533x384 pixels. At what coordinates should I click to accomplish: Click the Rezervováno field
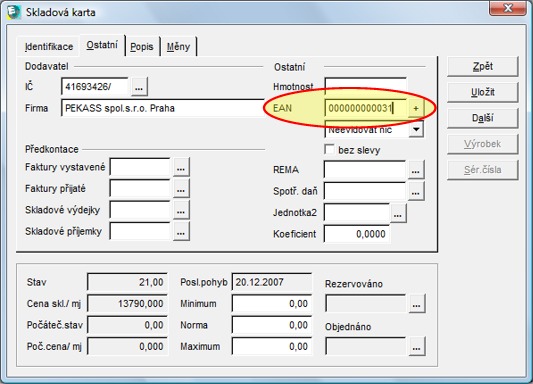[366, 303]
